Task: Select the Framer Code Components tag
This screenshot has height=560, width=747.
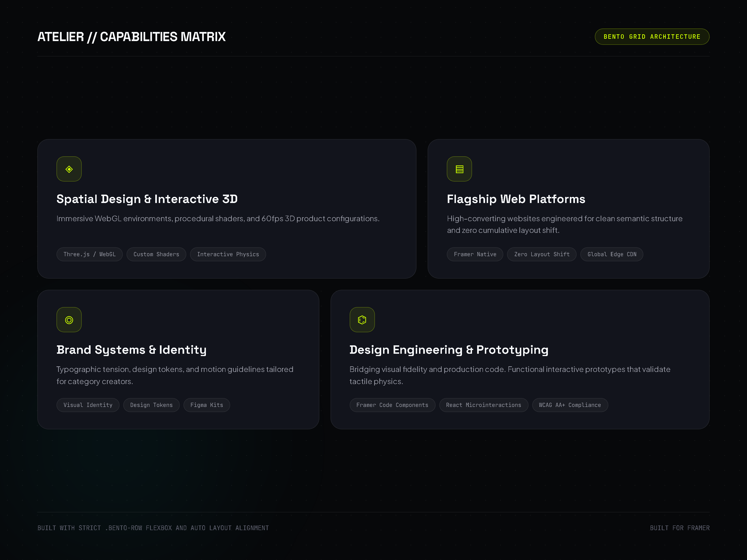Action: coord(392,405)
